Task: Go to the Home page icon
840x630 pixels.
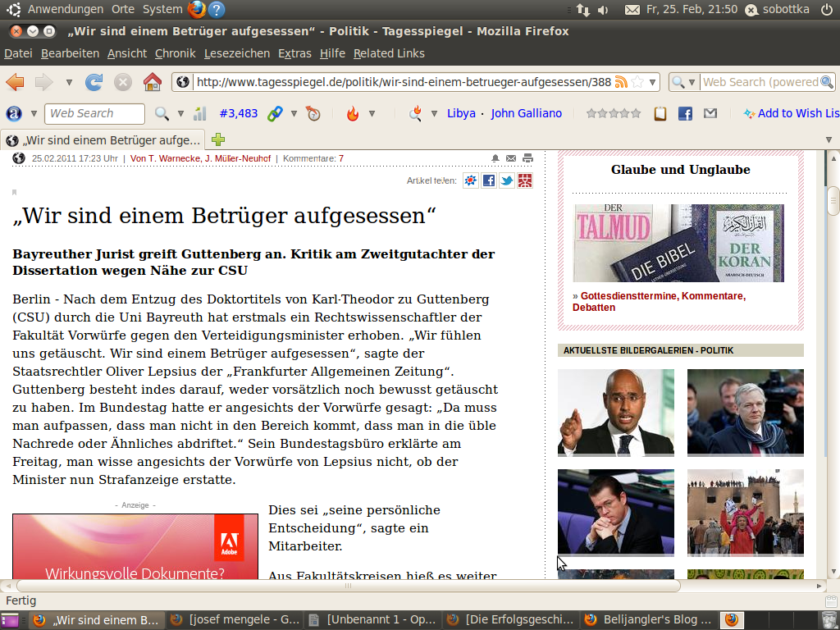Action: pyautogui.click(x=152, y=82)
